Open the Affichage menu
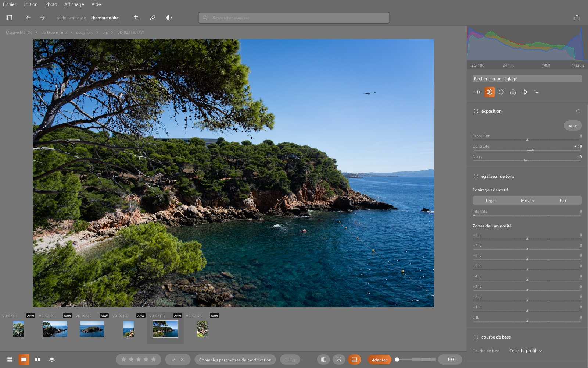Screen dimensions: 588x368 coord(74,4)
